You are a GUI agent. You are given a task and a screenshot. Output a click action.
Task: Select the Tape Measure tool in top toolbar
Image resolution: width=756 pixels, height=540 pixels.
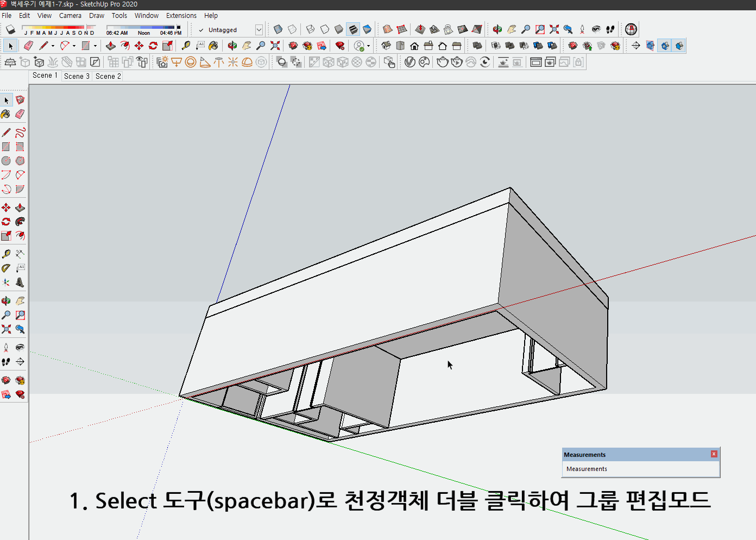pyautogui.click(x=186, y=46)
